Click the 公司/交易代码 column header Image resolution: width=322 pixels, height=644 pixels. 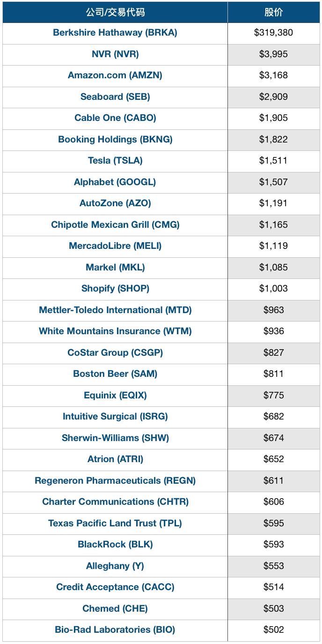pyautogui.click(x=115, y=12)
